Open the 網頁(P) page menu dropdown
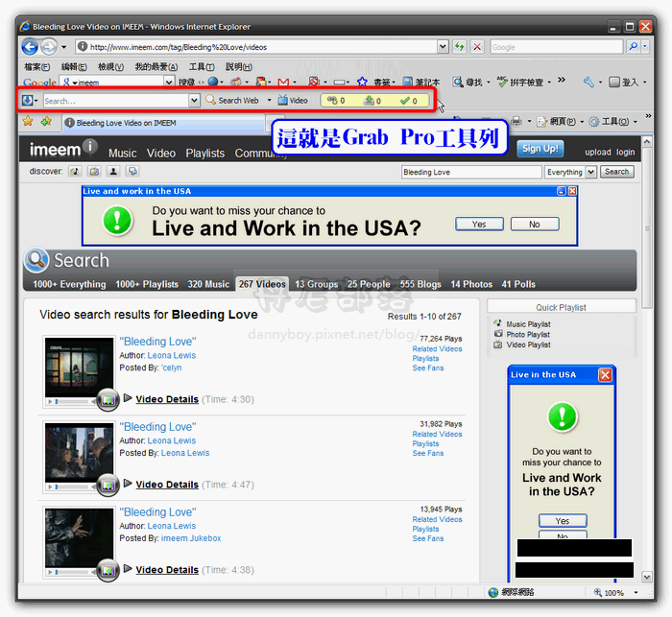The height and width of the screenshot is (617, 672). point(581,122)
